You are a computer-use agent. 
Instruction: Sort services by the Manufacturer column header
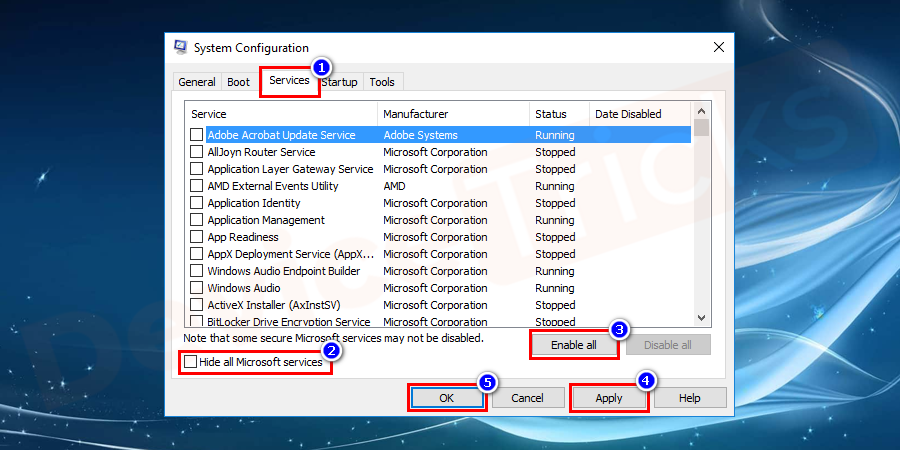(453, 114)
